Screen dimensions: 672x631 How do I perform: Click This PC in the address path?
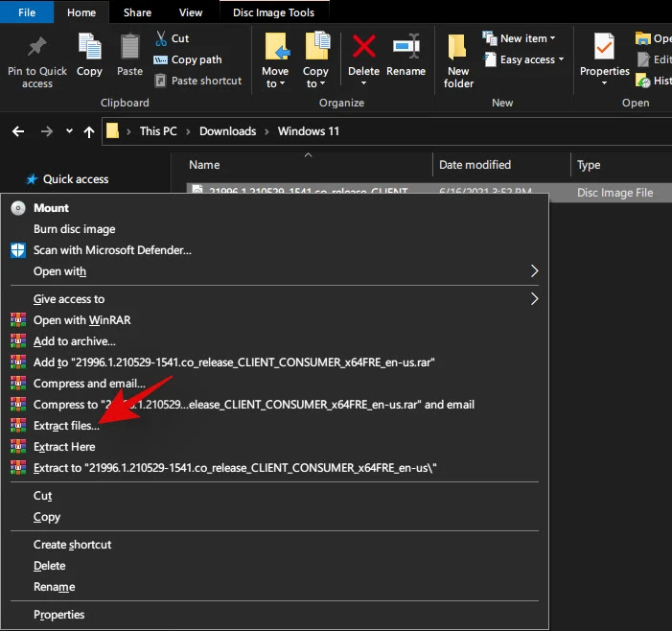point(158,131)
